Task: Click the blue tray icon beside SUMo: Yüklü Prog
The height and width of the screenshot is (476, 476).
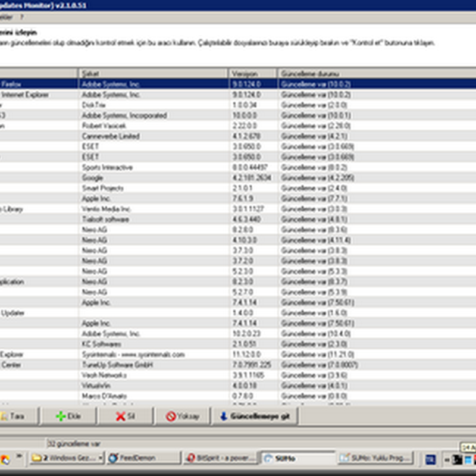Action: click(430, 459)
